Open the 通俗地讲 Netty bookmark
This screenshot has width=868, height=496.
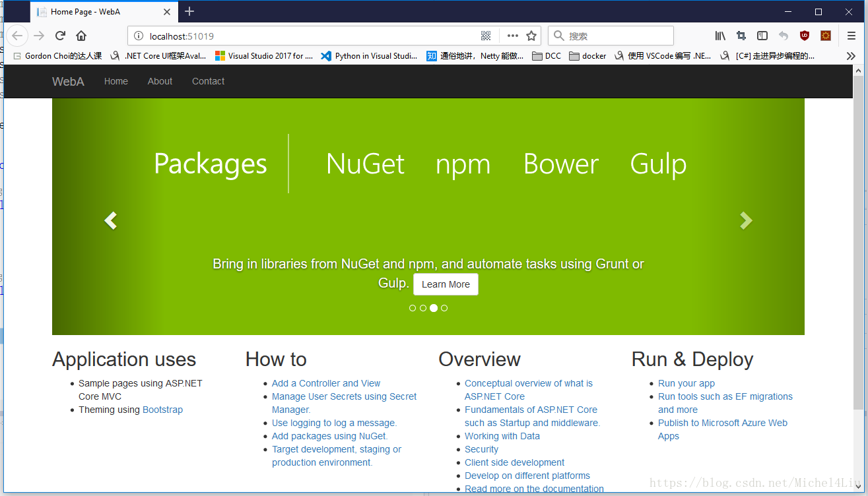click(x=475, y=56)
